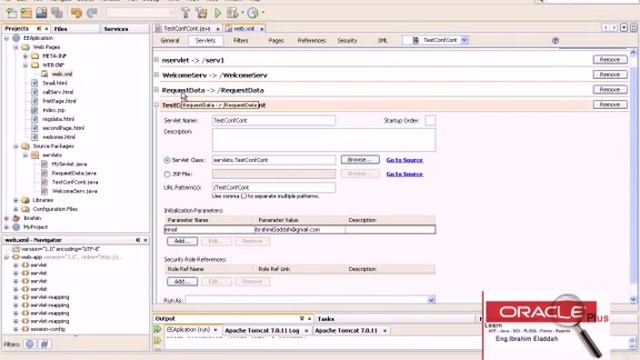Switch to the Security tab
640x360 pixels.
(347, 40)
